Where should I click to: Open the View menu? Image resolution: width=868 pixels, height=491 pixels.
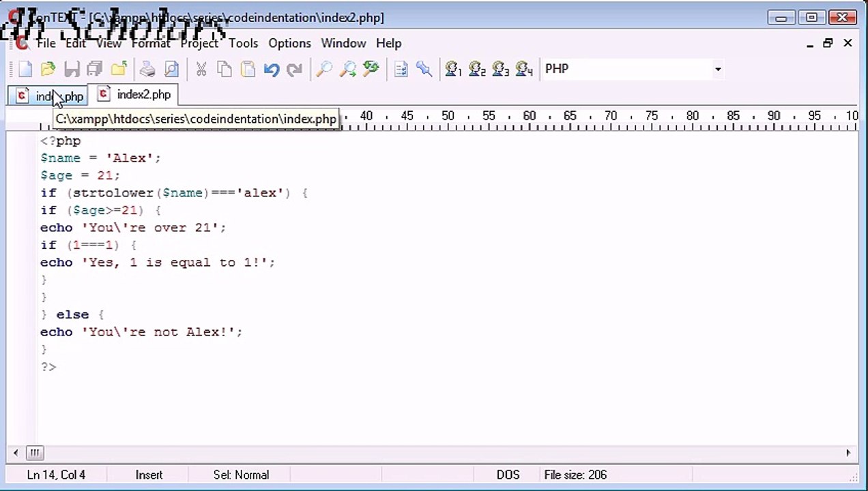coord(108,43)
